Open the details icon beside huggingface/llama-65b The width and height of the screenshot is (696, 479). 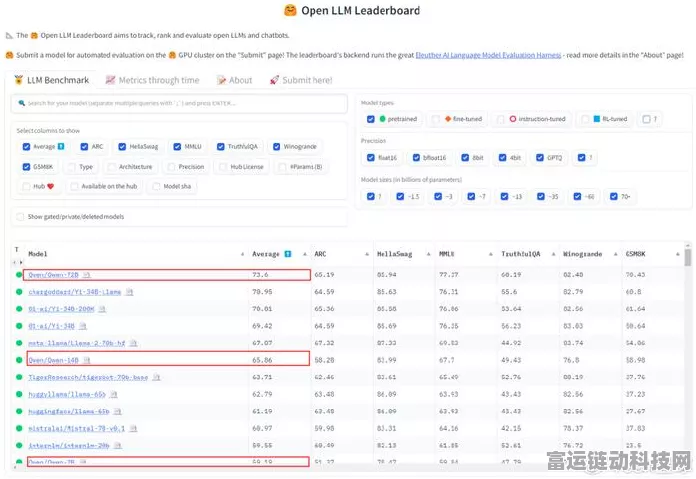coord(117,412)
